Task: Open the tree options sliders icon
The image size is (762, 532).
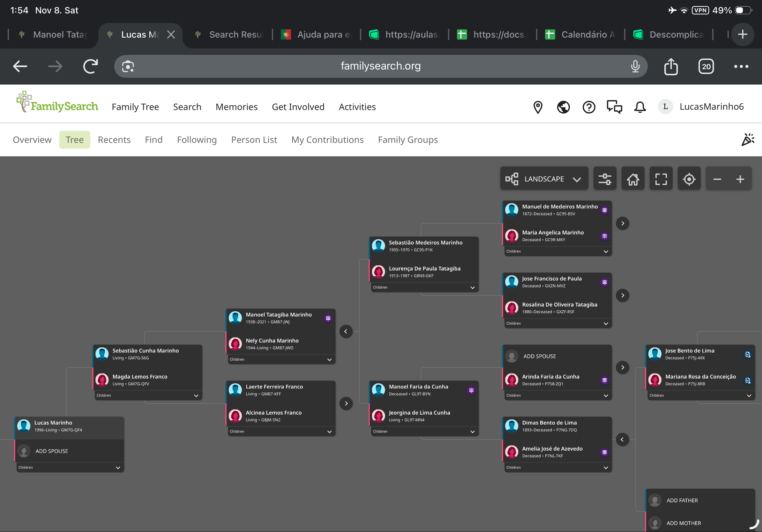Action: (x=604, y=179)
